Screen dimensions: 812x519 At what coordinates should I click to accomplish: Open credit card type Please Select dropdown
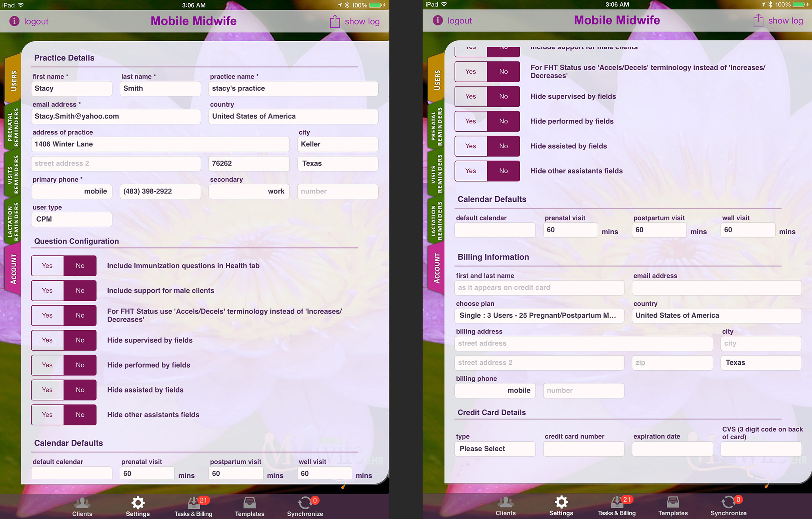click(x=495, y=449)
